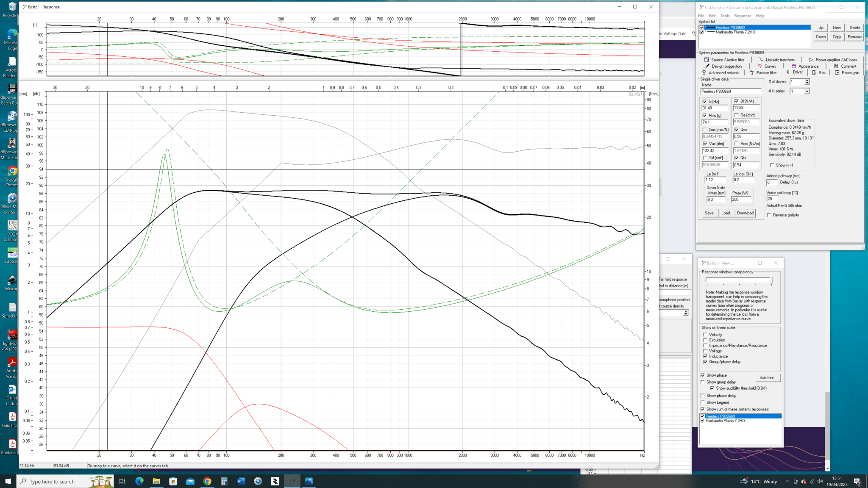
Task: Open Chrome from the taskbar
Action: coord(207,481)
